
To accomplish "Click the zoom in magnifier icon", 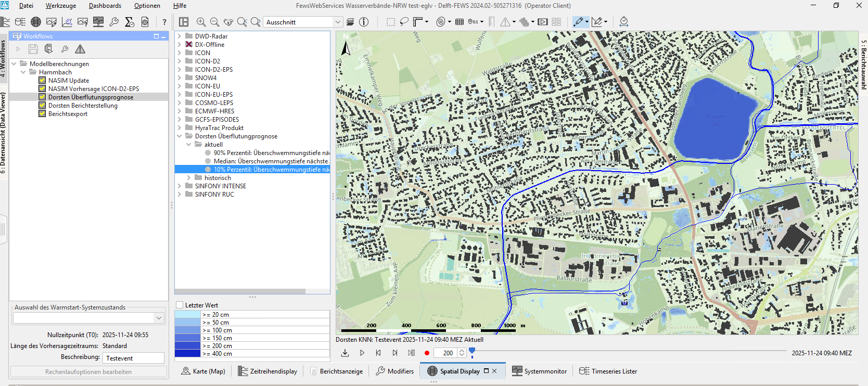I will tap(201, 22).
